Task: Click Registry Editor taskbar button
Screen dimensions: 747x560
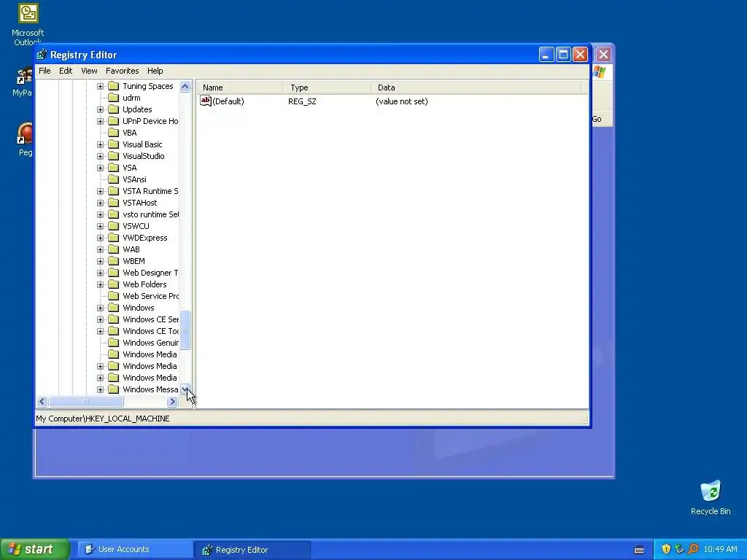Action: point(252,550)
